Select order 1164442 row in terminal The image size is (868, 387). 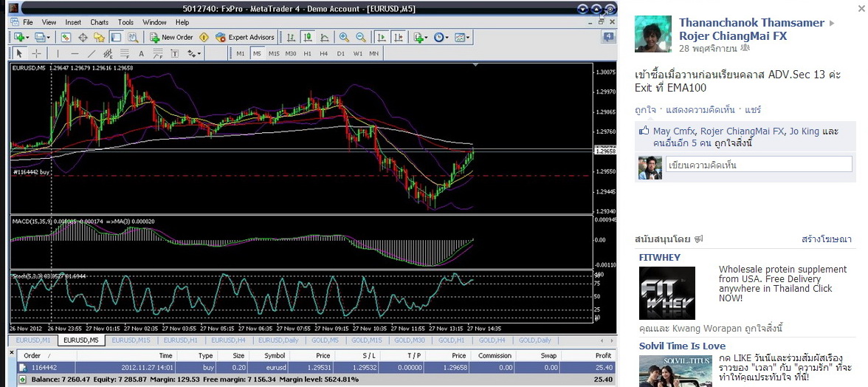(x=316, y=367)
